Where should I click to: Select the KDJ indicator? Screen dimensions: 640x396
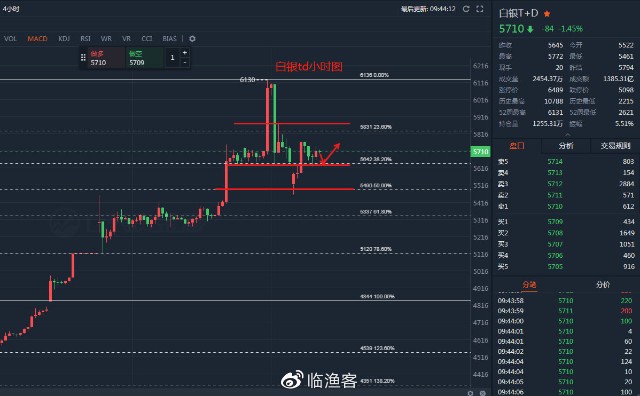click(64, 38)
